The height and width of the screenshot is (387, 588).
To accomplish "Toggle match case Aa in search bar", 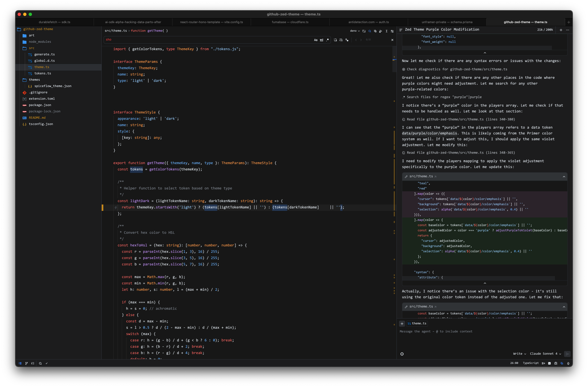I will (316, 40).
